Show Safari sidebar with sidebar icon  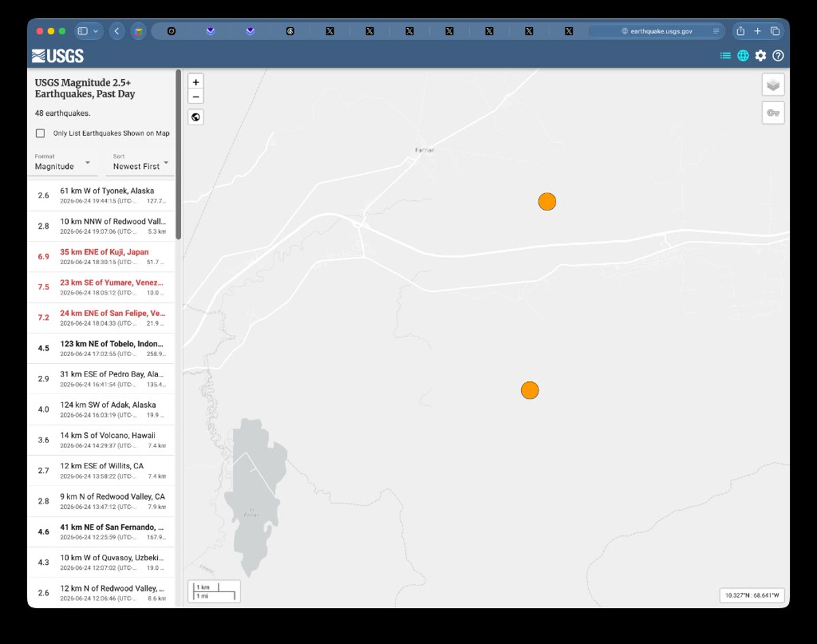pyautogui.click(x=83, y=31)
